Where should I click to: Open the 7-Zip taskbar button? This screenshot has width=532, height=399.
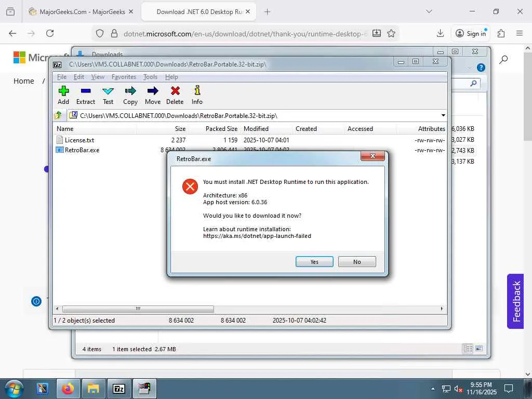[119, 389]
